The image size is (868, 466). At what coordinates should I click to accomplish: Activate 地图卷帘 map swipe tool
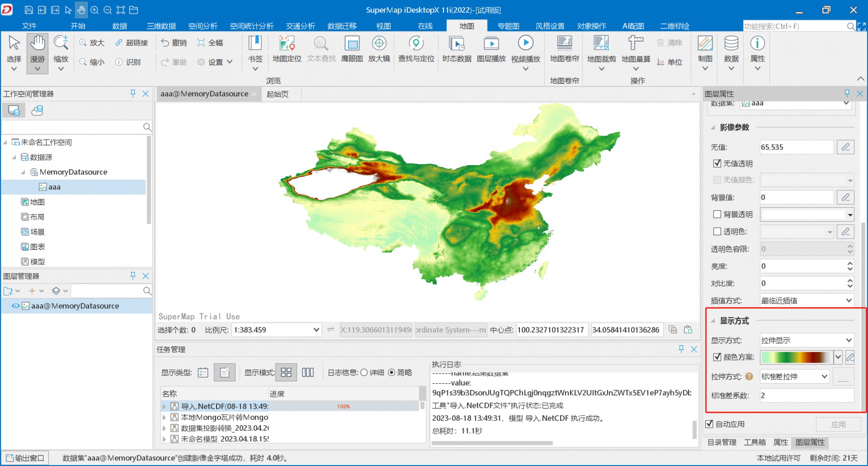coord(564,49)
